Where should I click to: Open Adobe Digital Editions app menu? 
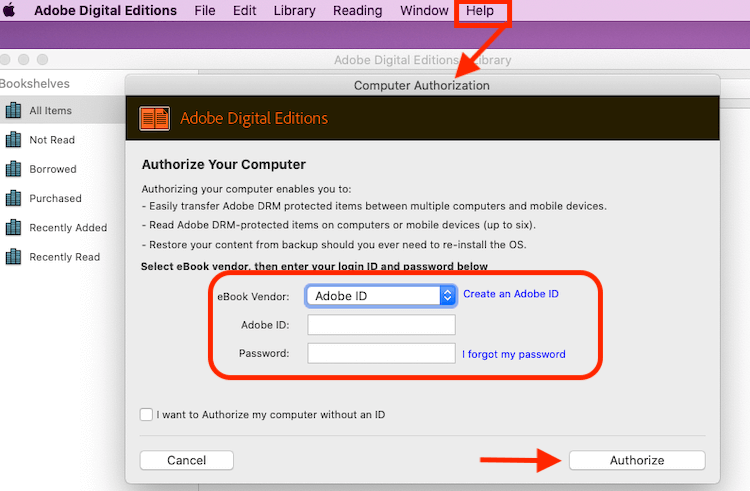tap(105, 11)
